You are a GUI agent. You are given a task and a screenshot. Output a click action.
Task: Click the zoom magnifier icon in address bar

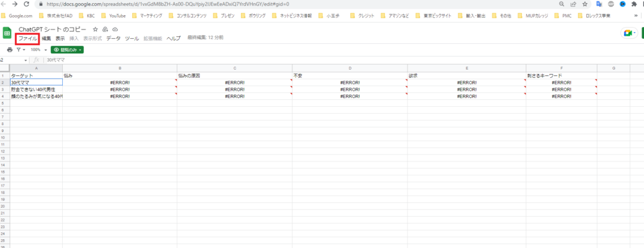click(562, 4)
